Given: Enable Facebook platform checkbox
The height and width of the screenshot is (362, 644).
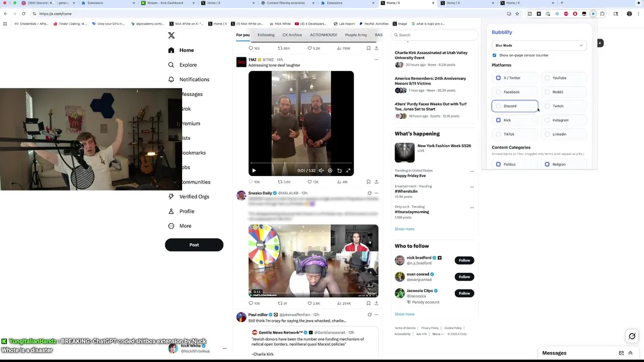Looking at the screenshot, I should [498, 92].
